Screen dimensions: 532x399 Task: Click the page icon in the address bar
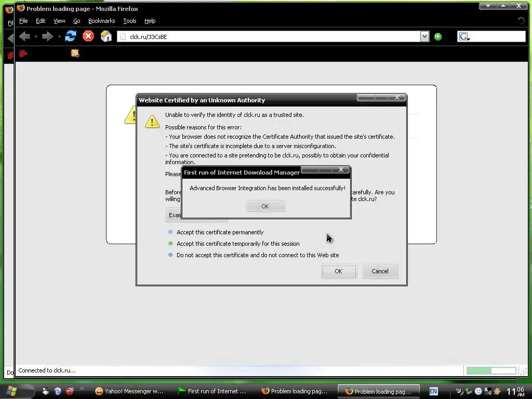(123, 37)
